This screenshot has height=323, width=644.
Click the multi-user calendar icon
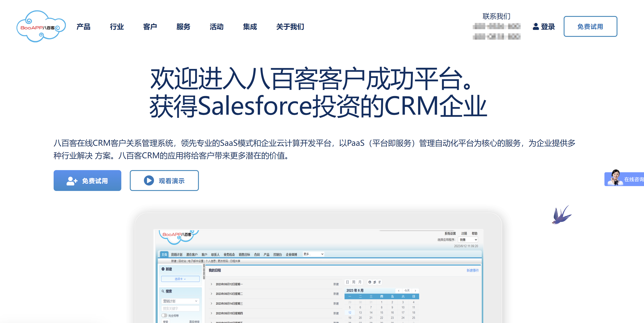(374, 282)
